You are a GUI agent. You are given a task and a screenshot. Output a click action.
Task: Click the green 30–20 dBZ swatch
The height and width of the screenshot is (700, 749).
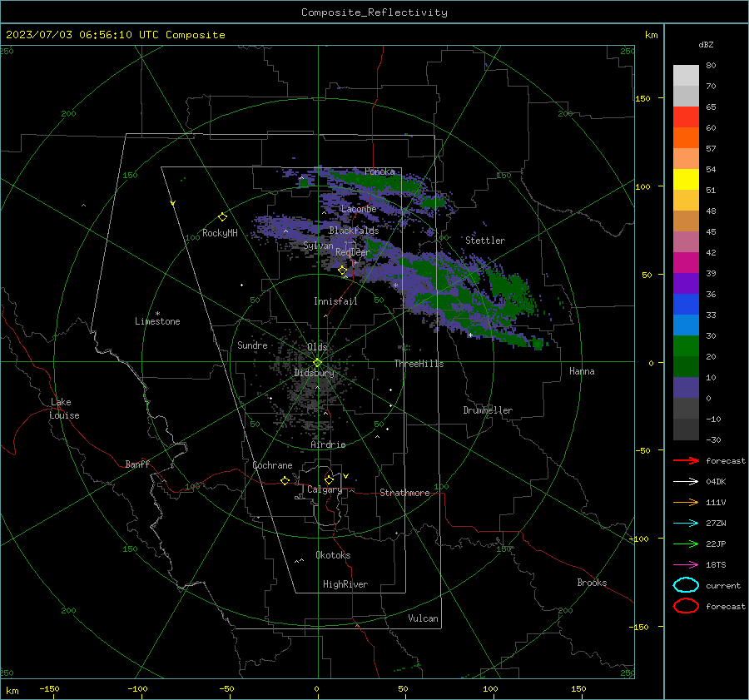tap(686, 346)
